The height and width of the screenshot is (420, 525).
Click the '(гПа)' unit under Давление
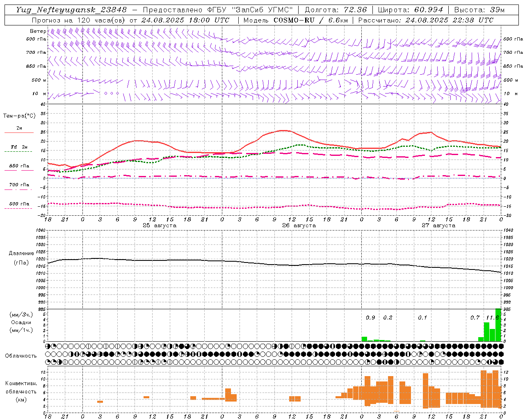tap(21, 263)
